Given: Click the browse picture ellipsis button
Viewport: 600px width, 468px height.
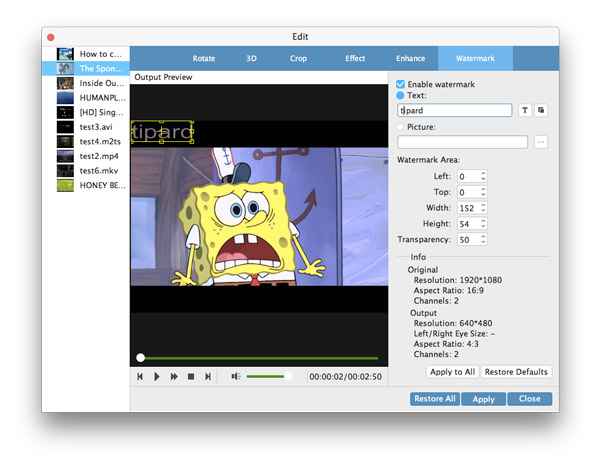Looking at the screenshot, I should 542,142.
